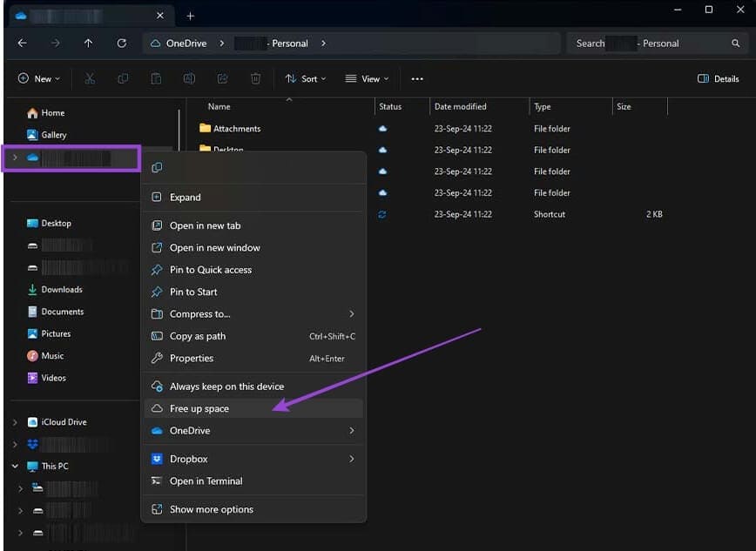Open the New dropdown menu
The width and height of the screenshot is (756, 551).
pos(39,78)
